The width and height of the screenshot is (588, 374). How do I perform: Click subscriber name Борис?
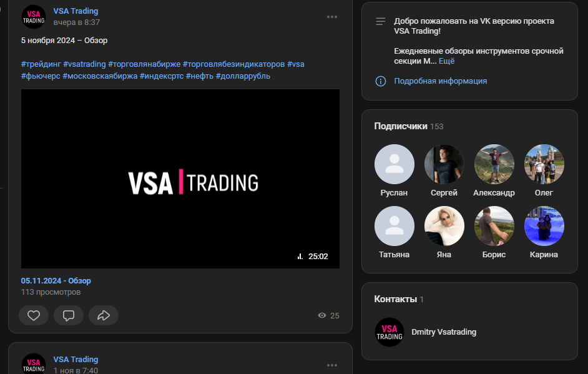[494, 255]
